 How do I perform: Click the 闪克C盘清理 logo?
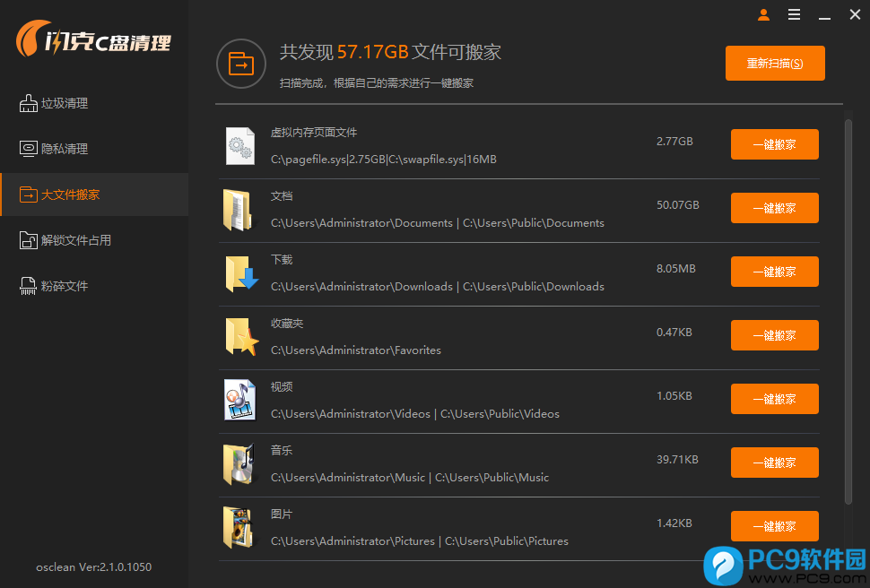pos(94,39)
